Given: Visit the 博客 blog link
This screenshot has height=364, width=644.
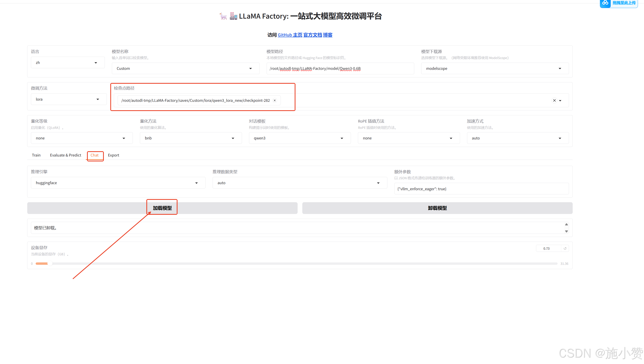Looking at the screenshot, I should click(x=328, y=35).
